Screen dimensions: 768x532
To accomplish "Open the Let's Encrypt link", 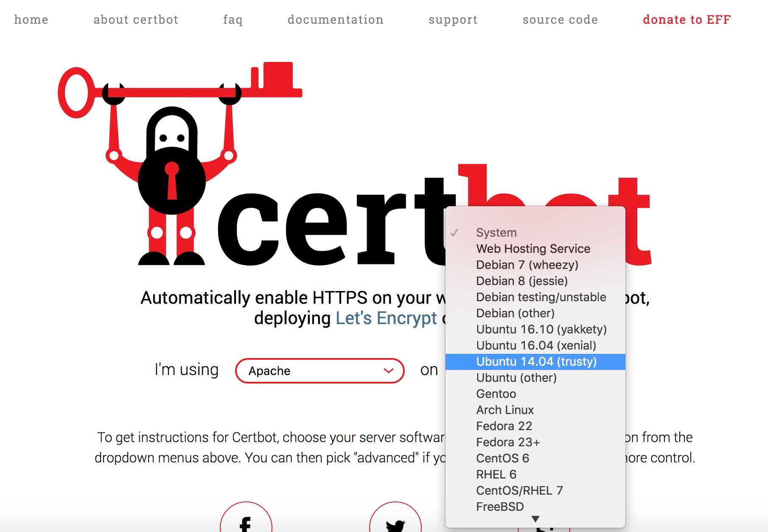I will coord(386,318).
